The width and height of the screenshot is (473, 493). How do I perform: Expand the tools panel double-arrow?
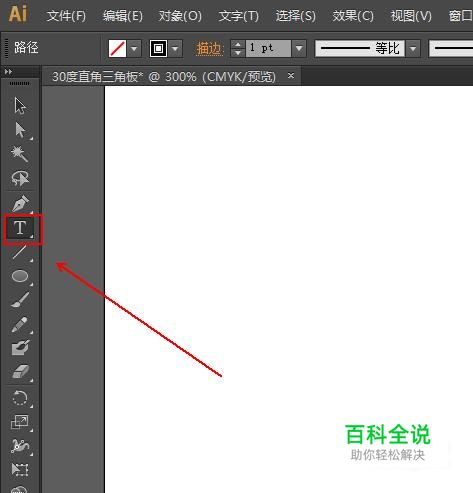click(8, 72)
